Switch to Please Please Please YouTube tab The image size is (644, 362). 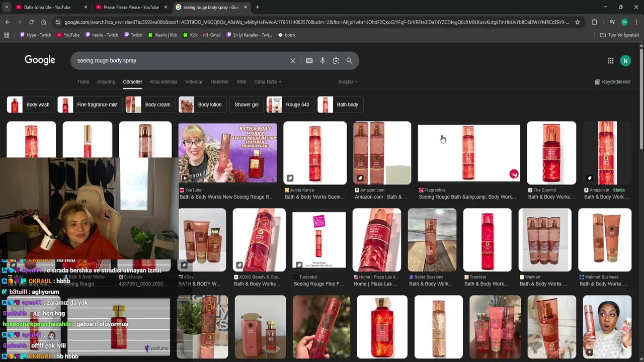point(131,7)
